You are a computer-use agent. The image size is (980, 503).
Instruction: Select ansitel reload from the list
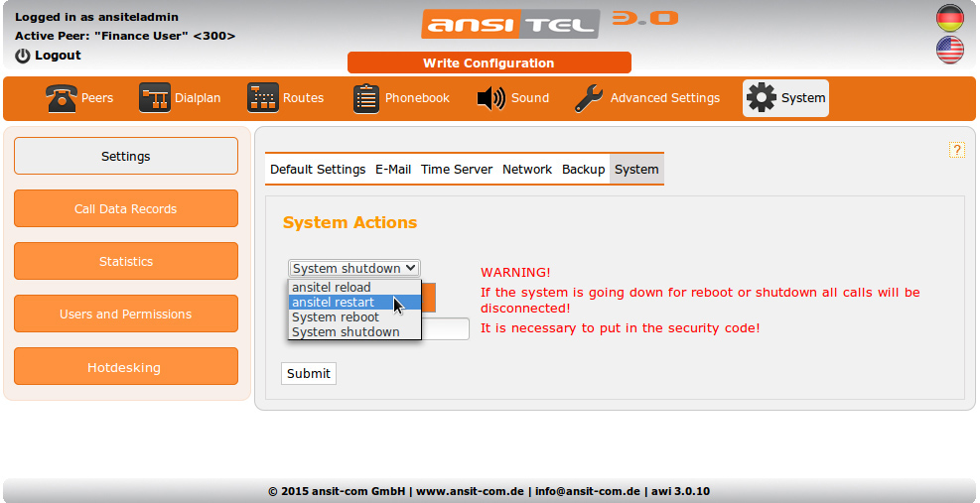tap(332, 288)
